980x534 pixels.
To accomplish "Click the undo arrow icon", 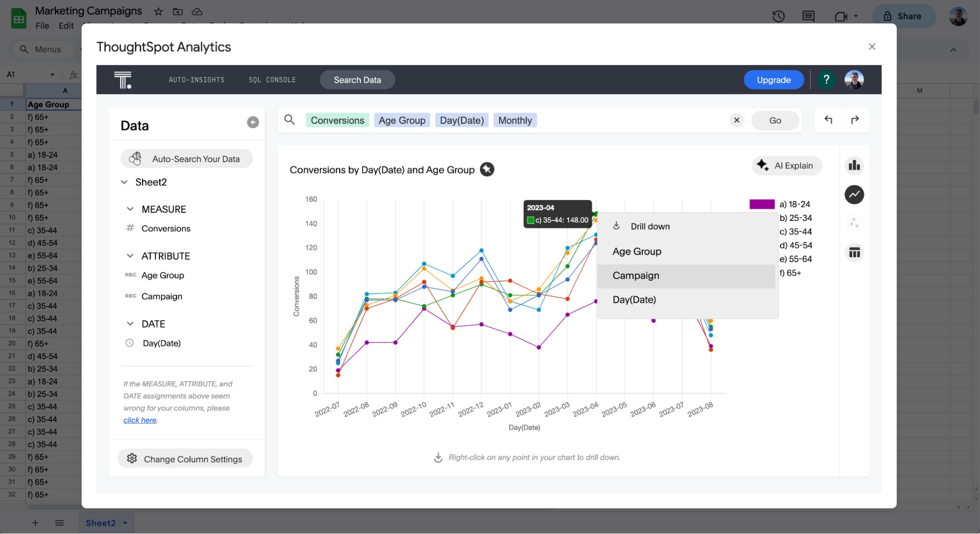I will tap(829, 120).
